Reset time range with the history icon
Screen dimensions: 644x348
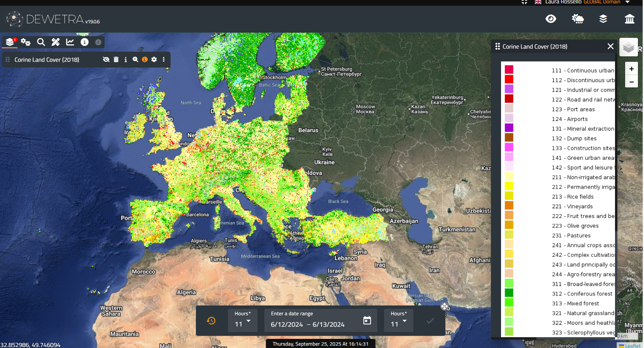click(211, 320)
